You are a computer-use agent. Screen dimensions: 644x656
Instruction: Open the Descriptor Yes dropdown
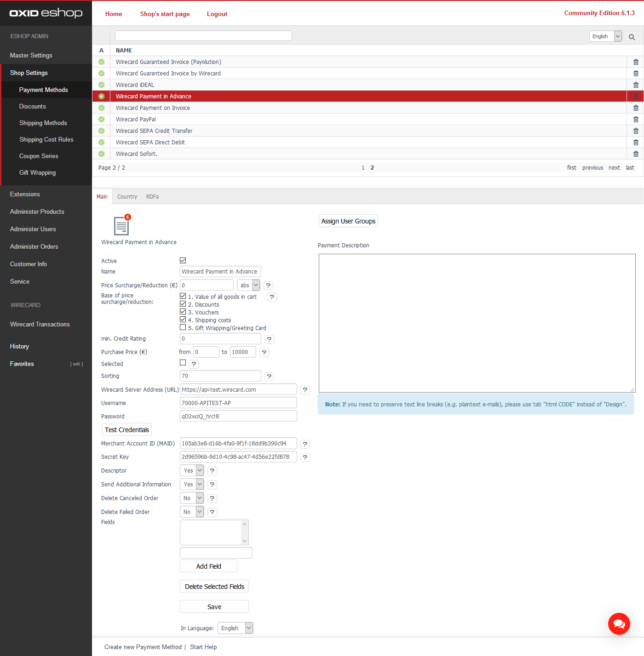[192, 471]
